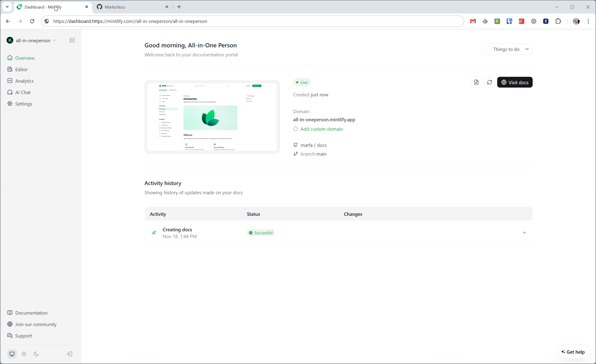Switch to the Marfa/docs browser tab
The image size is (596, 364).
coord(131,7)
